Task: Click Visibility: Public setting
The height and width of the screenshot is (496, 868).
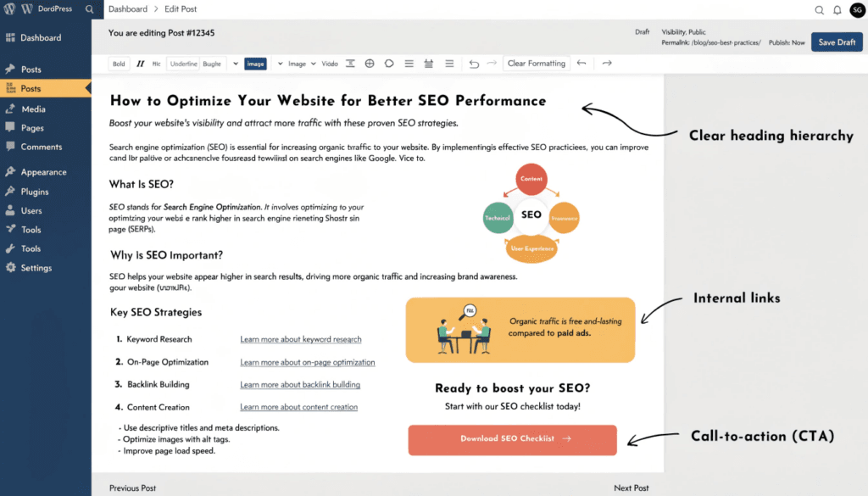Action: click(x=684, y=32)
